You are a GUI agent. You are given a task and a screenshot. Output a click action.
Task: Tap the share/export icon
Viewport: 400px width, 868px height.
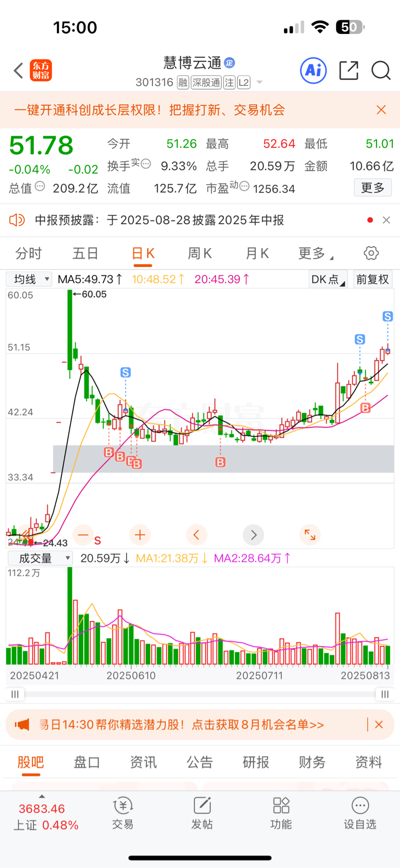coord(348,70)
